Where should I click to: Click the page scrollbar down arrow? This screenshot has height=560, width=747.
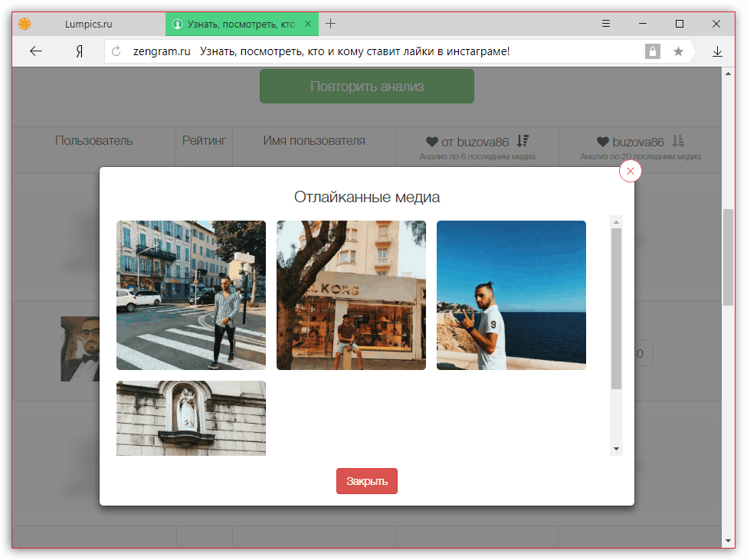pyautogui.click(x=728, y=541)
